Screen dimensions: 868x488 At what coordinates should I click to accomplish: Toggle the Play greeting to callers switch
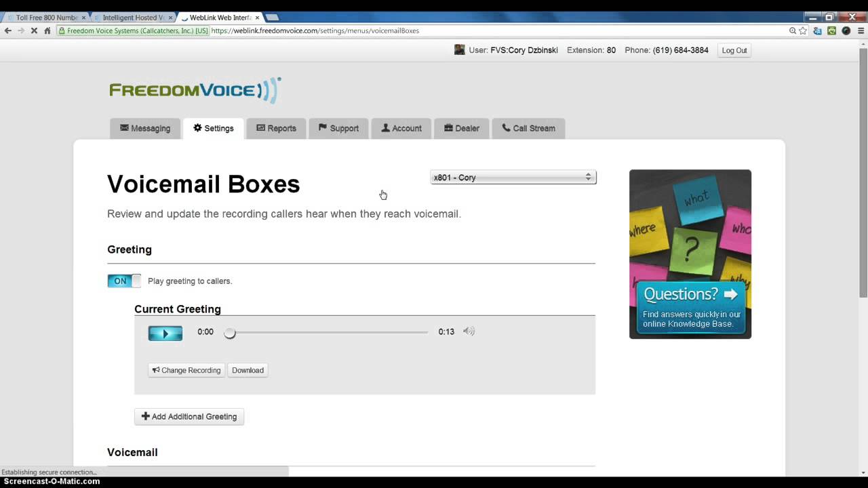(124, 281)
